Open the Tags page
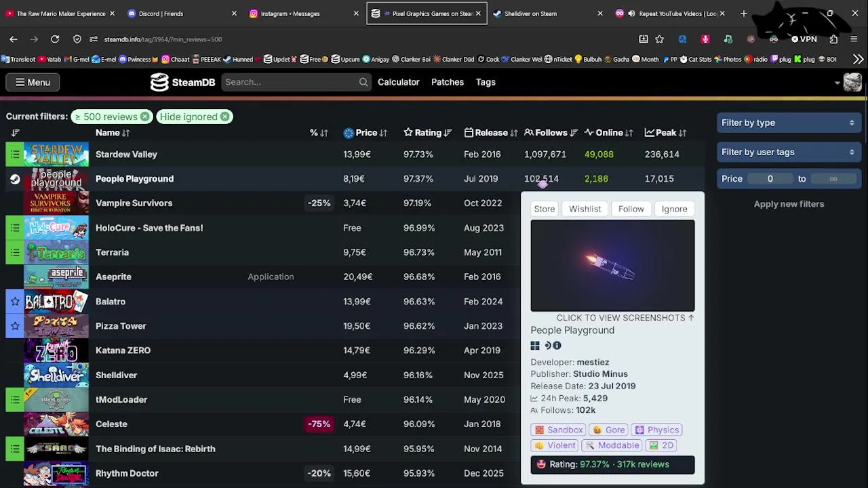868x488 pixels. click(x=486, y=82)
